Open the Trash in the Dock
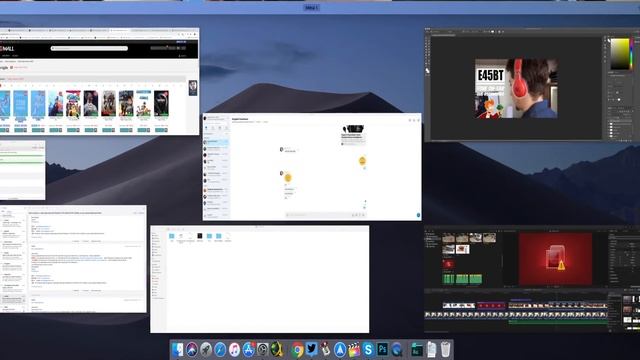This screenshot has width=640, height=360. click(445, 350)
